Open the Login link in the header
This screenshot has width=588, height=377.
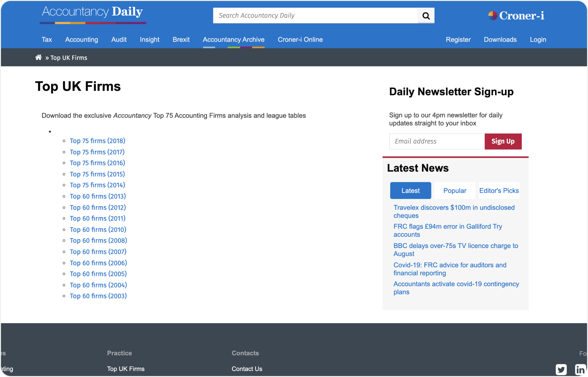[x=538, y=40]
